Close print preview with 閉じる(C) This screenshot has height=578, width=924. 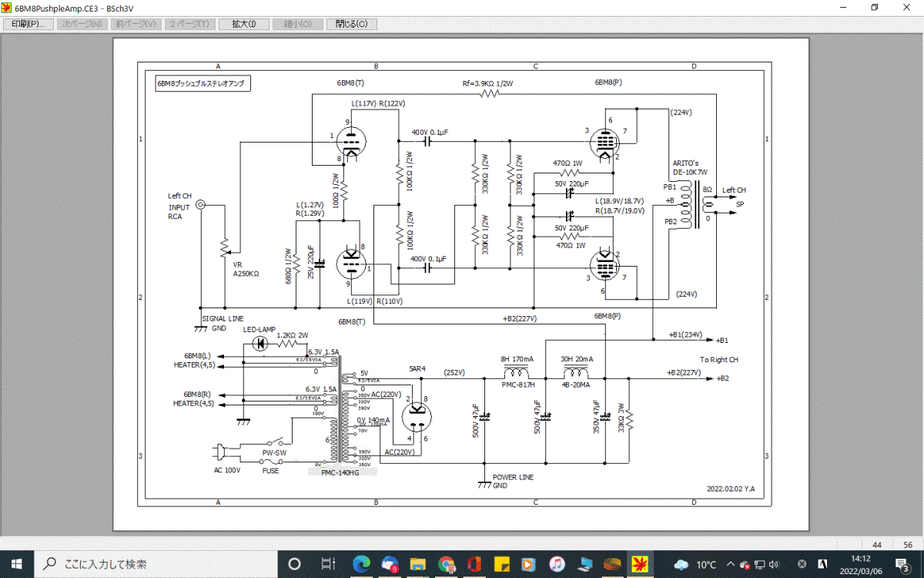[351, 24]
